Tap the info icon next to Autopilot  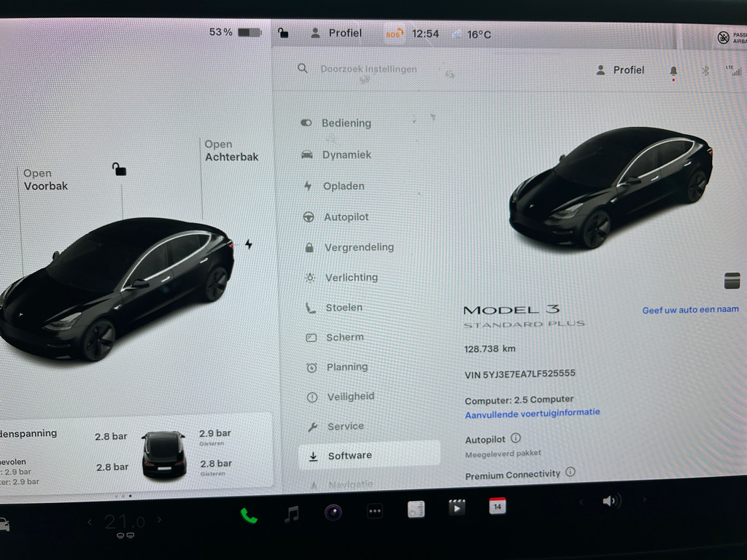tap(516, 438)
